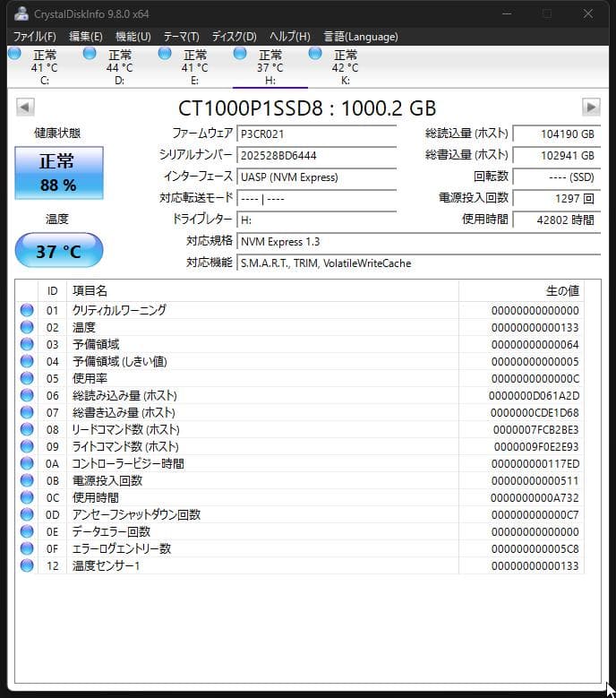
Task: Click the 生の値 column header
Action: click(x=521, y=290)
